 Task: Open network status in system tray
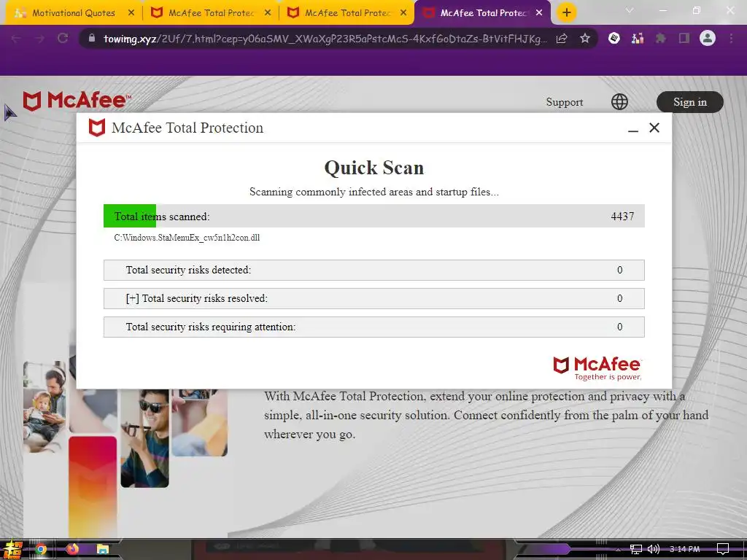click(636, 550)
